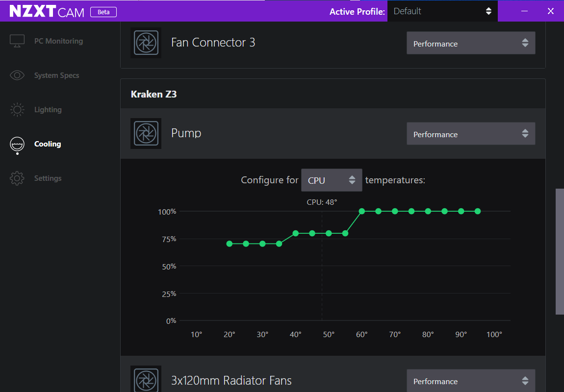Select pump curve point at 85°

pyautogui.click(x=445, y=211)
